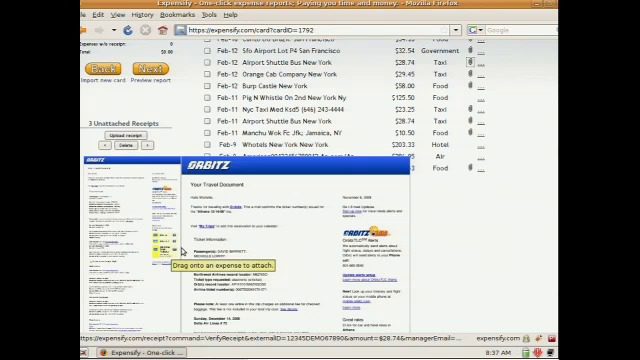Show next unattached receipt
Image resolution: width=640 pixels, height=360 pixels.
[147, 145]
